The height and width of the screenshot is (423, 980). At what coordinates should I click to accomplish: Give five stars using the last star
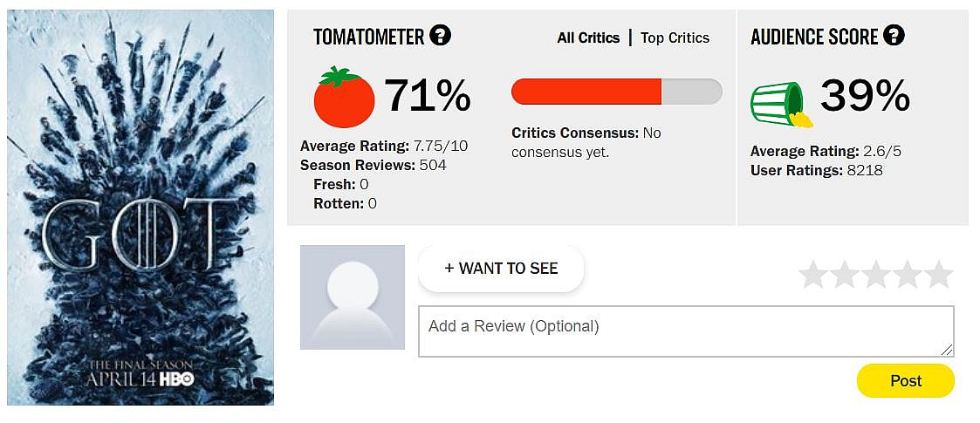939,274
